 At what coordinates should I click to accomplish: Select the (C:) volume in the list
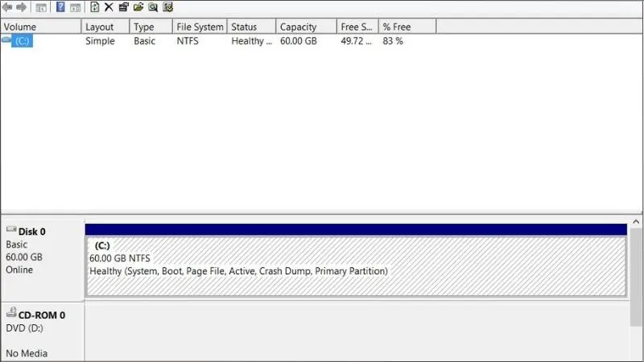23,41
